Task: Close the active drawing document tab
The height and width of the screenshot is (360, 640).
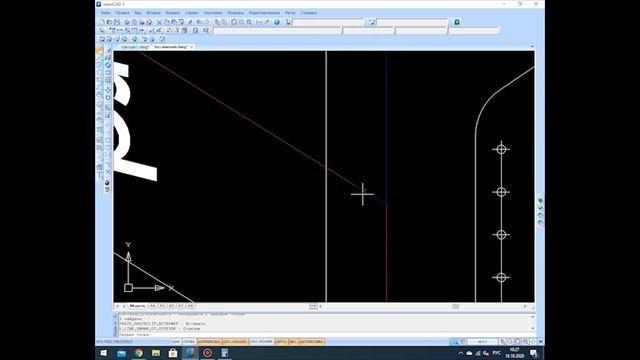Action: click(x=192, y=47)
